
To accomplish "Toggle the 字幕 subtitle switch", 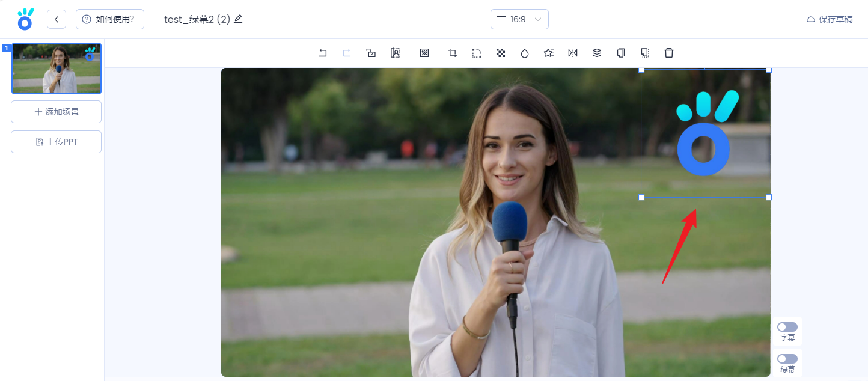I will point(787,327).
